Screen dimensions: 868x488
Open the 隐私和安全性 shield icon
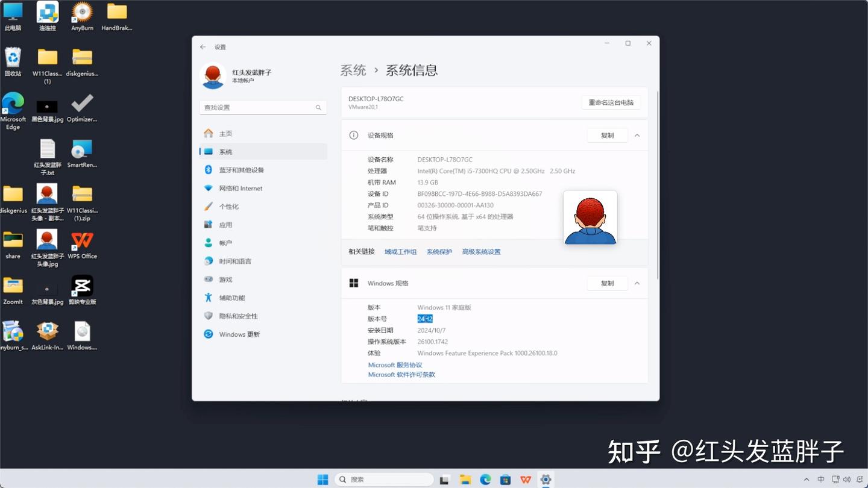coord(209,316)
